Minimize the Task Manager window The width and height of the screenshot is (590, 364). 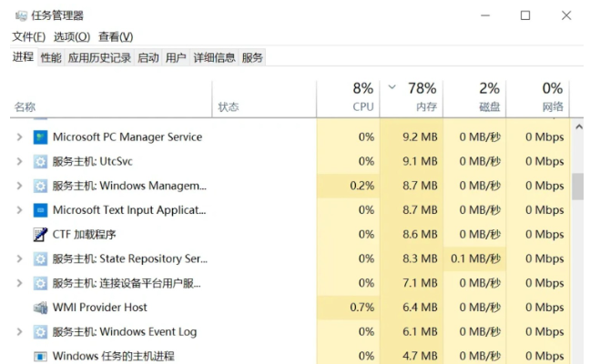(485, 15)
